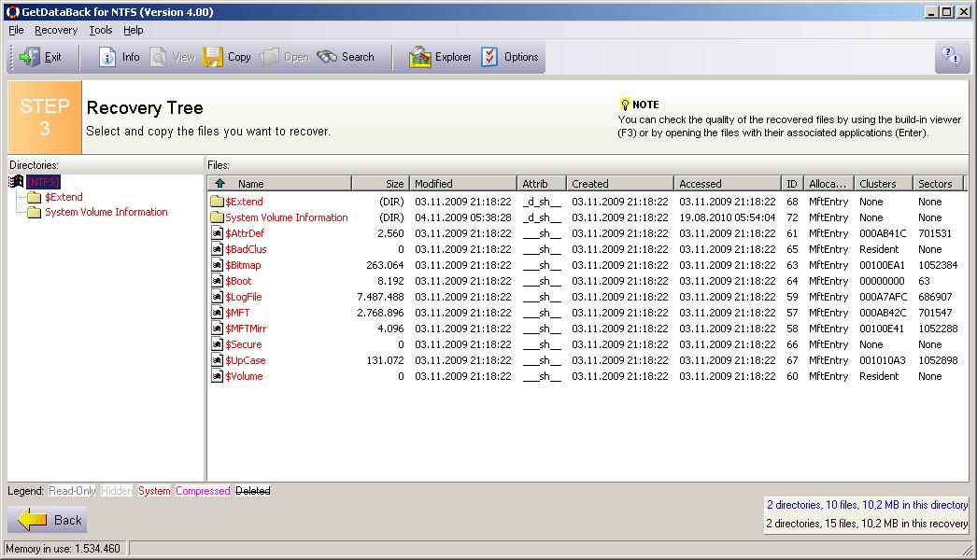Click the $MFTMirr file icon
The height and width of the screenshot is (560, 977).
click(217, 329)
